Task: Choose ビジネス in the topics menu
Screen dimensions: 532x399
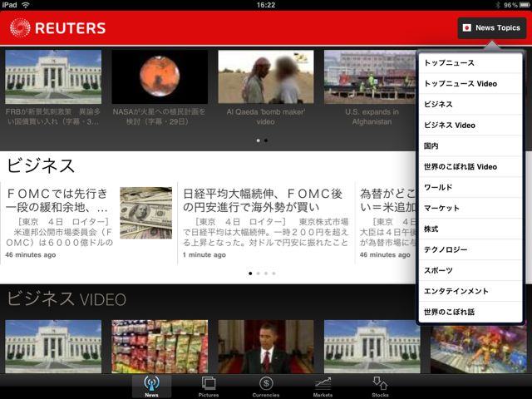Action: (470, 105)
